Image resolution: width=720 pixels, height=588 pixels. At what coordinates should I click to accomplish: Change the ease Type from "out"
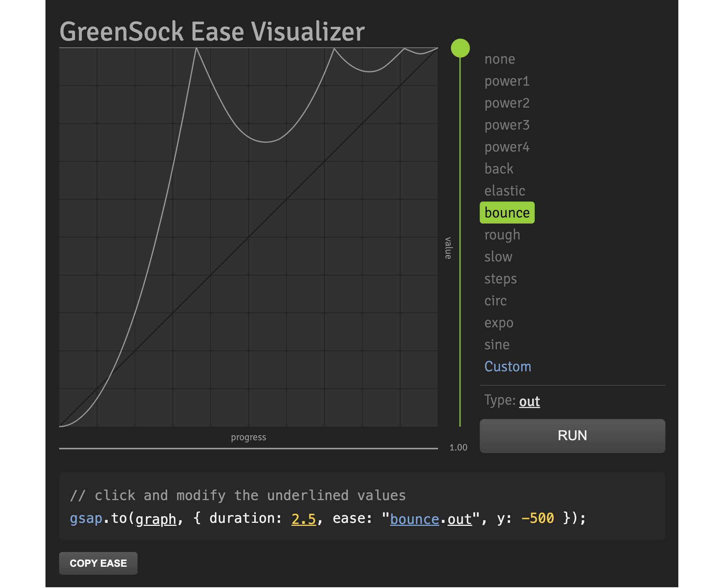pos(529,401)
